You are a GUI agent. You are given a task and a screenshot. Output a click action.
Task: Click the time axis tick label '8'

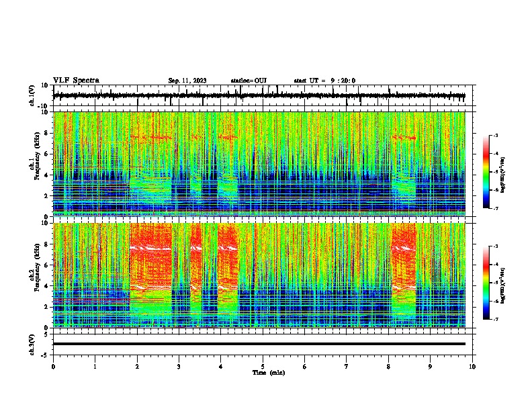click(x=388, y=367)
